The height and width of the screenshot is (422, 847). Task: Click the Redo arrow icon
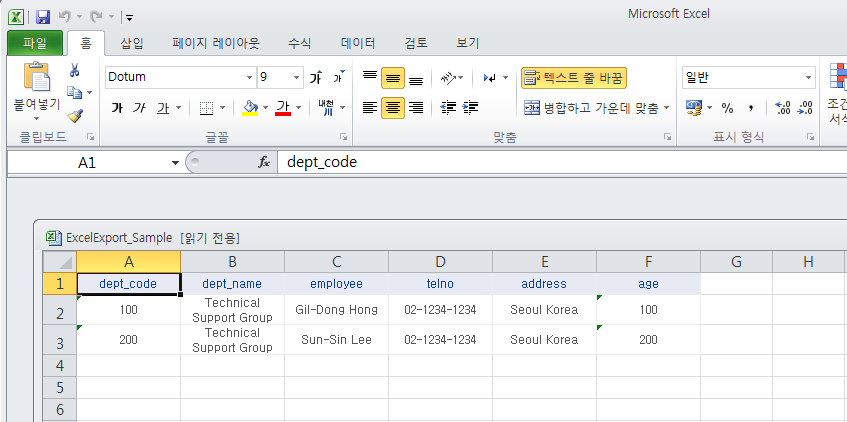point(96,17)
